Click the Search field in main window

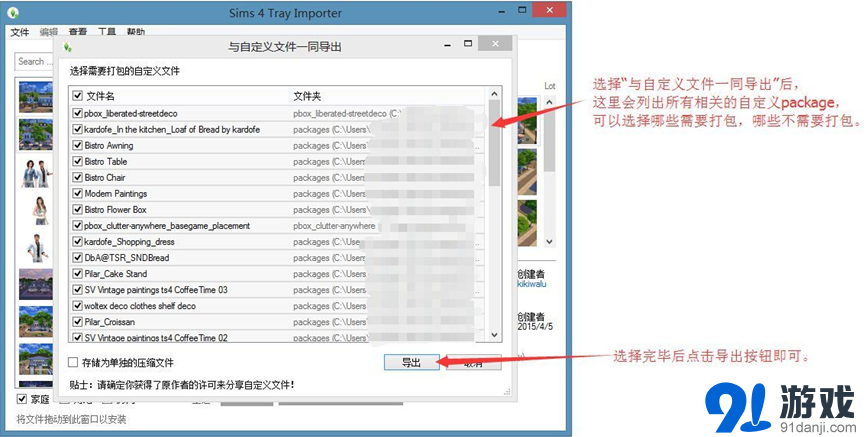(x=34, y=61)
